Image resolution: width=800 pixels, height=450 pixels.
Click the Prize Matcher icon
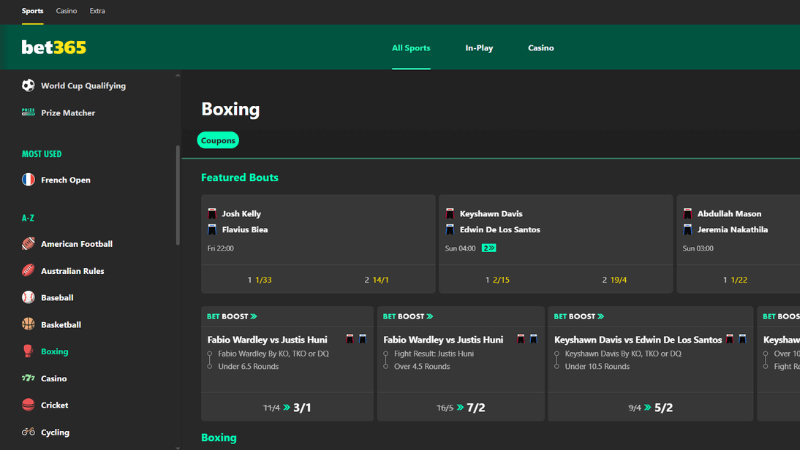[28, 112]
